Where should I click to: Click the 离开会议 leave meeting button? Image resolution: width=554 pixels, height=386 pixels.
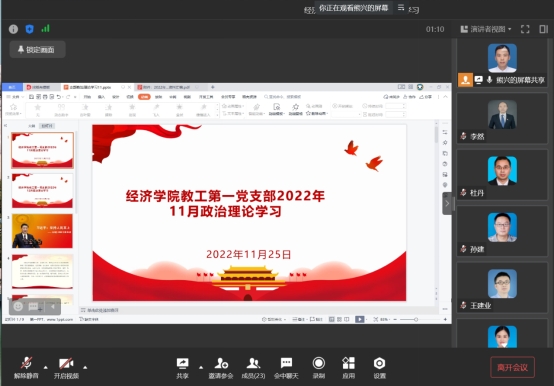[512, 367]
